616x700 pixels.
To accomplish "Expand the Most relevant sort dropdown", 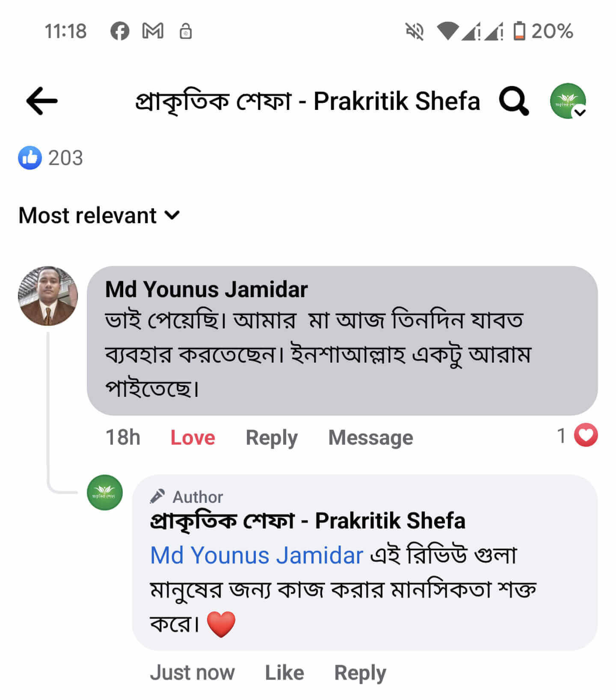I will [x=99, y=215].
